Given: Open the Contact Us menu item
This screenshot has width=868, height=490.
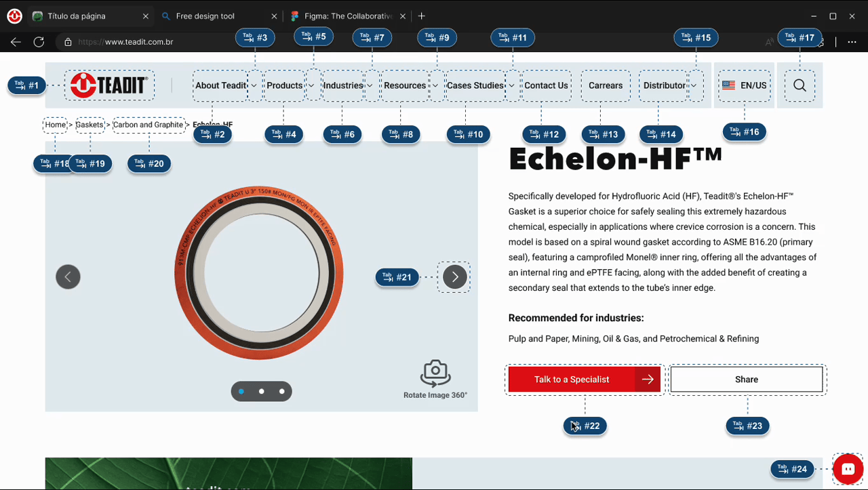Looking at the screenshot, I should [546, 85].
